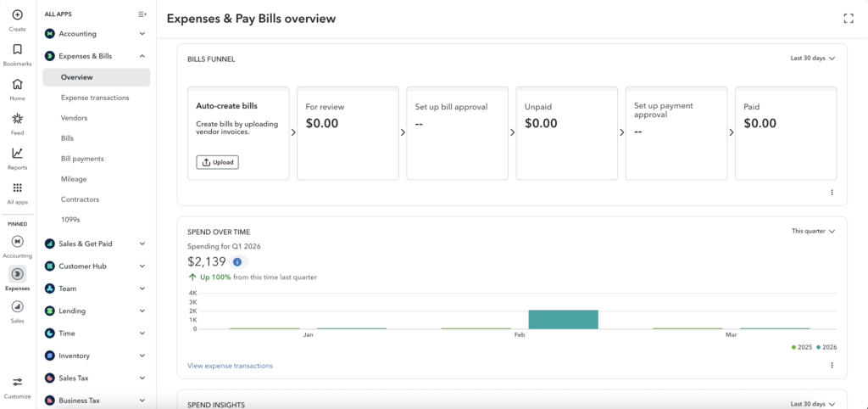The width and height of the screenshot is (868, 409).
Task: Expand the Time section chevron
Action: coord(142,333)
